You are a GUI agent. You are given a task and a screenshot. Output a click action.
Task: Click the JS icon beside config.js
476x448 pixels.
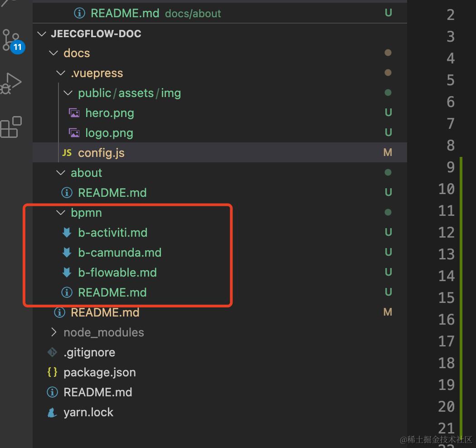[67, 153]
